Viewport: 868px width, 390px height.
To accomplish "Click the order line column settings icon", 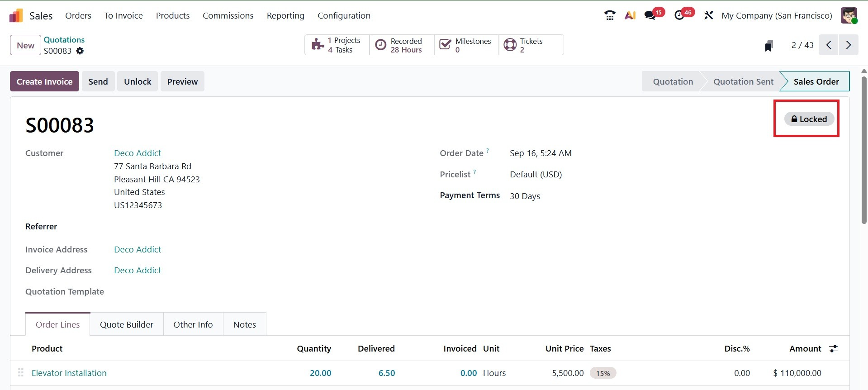I will point(833,348).
